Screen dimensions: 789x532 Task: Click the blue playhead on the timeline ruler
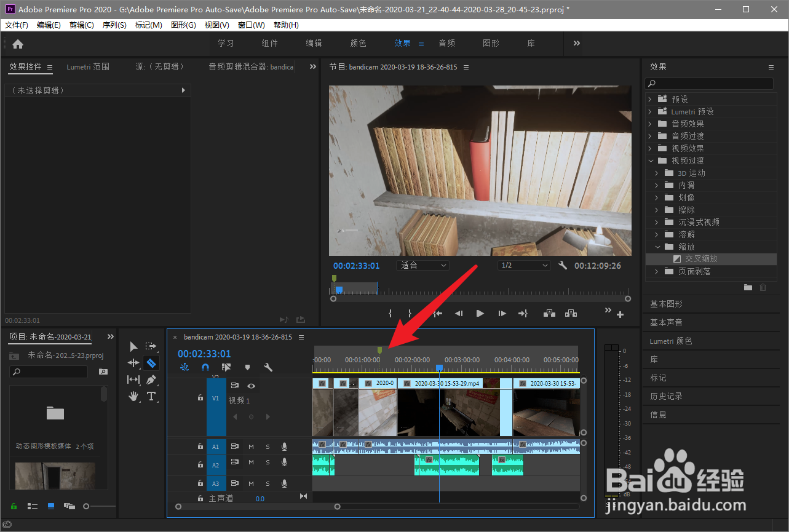click(x=439, y=368)
